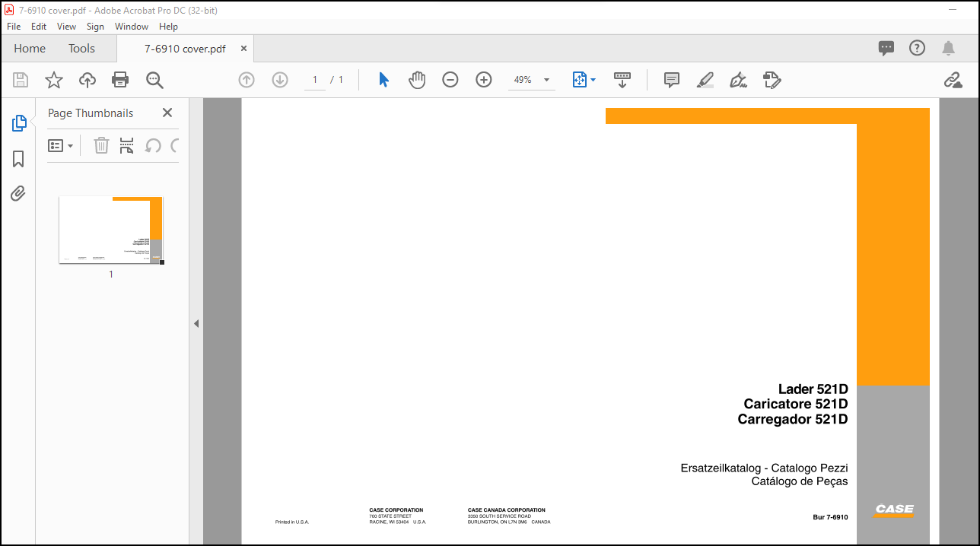
Task: Open the Sign menu
Action: point(95,26)
